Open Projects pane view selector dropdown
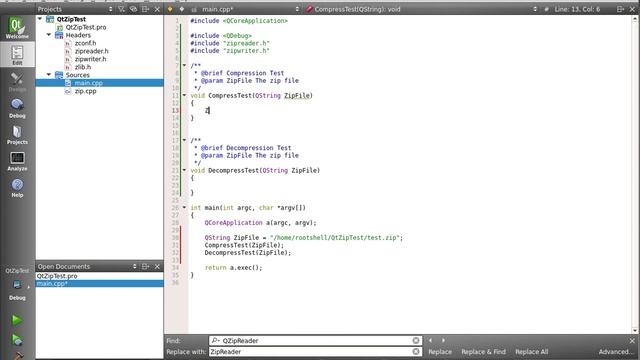This screenshot has width=640, height=360. 111,9
